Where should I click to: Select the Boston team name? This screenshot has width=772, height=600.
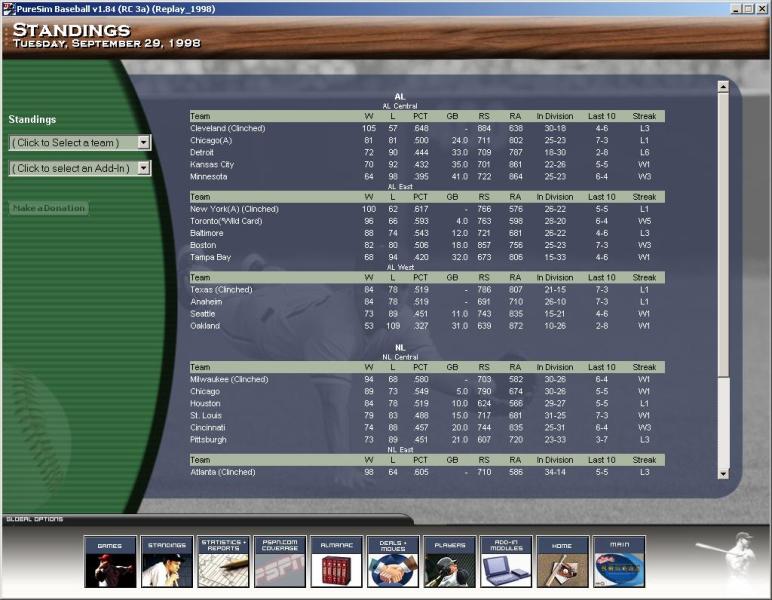[203, 245]
